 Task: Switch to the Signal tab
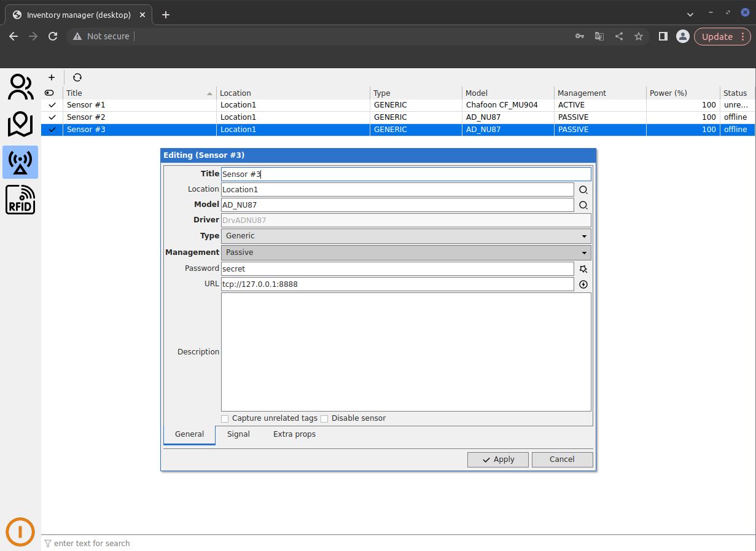click(x=238, y=434)
